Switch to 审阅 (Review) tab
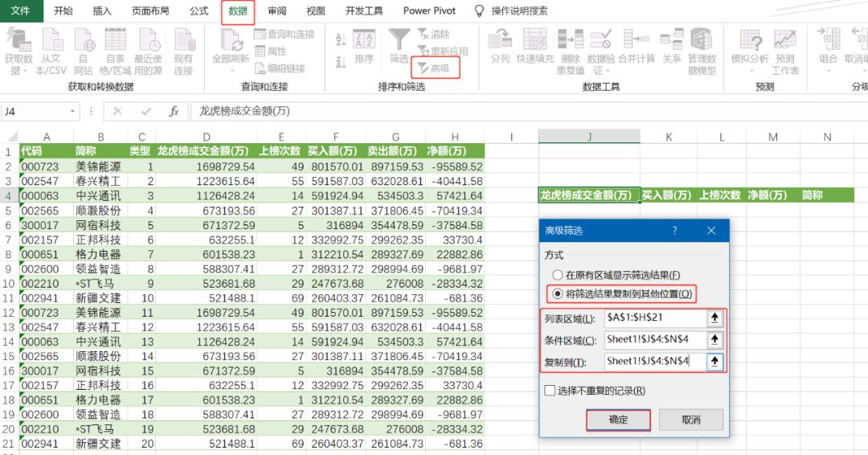The height and width of the screenshot is (455, 868). coord(276,10)
